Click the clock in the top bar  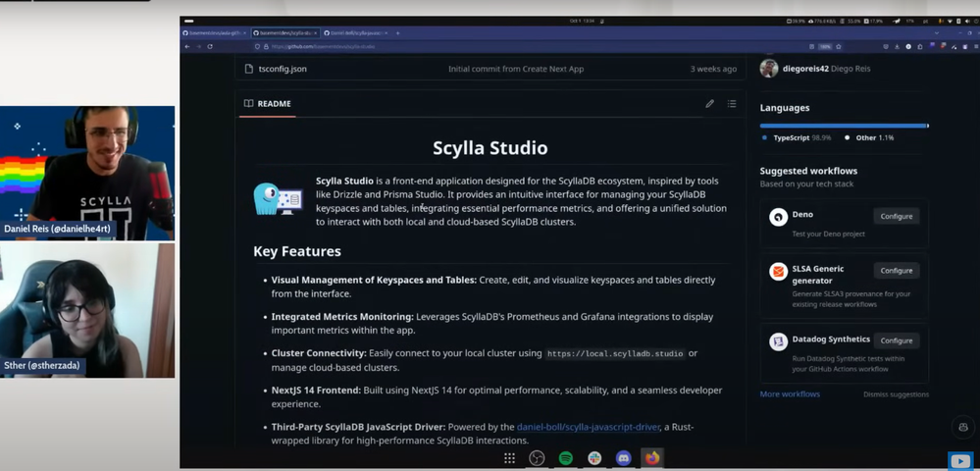click(x=580, y=21)
